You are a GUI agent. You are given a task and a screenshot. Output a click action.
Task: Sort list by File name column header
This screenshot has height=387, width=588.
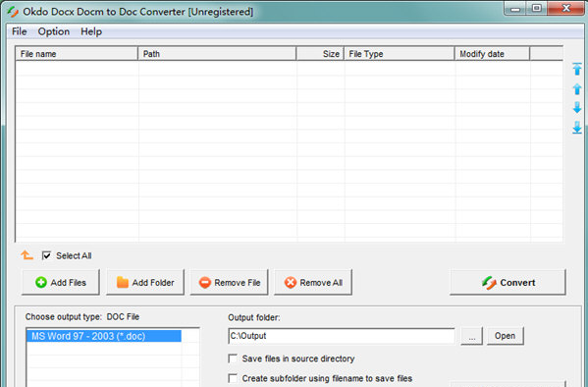(x=77, y=54)
